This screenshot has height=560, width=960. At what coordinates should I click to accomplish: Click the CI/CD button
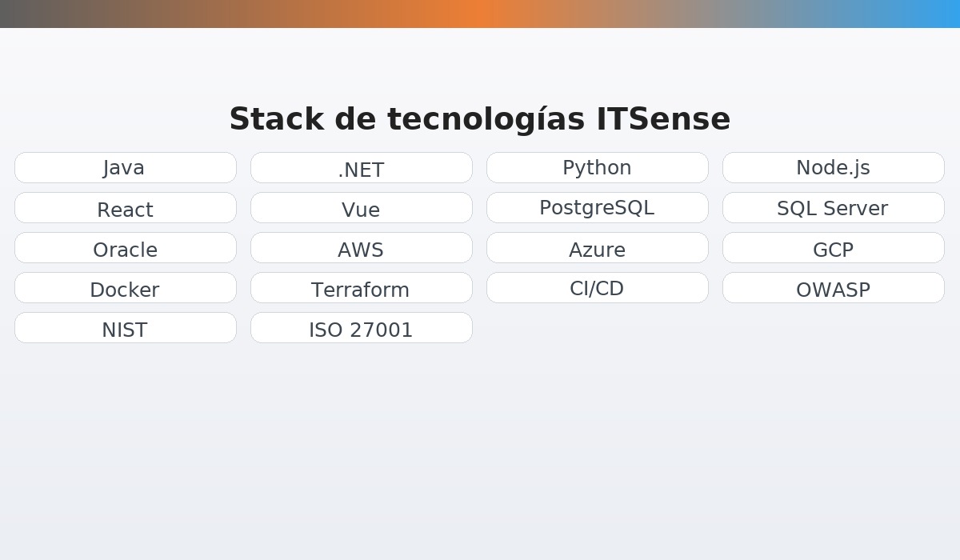[598, 287]
